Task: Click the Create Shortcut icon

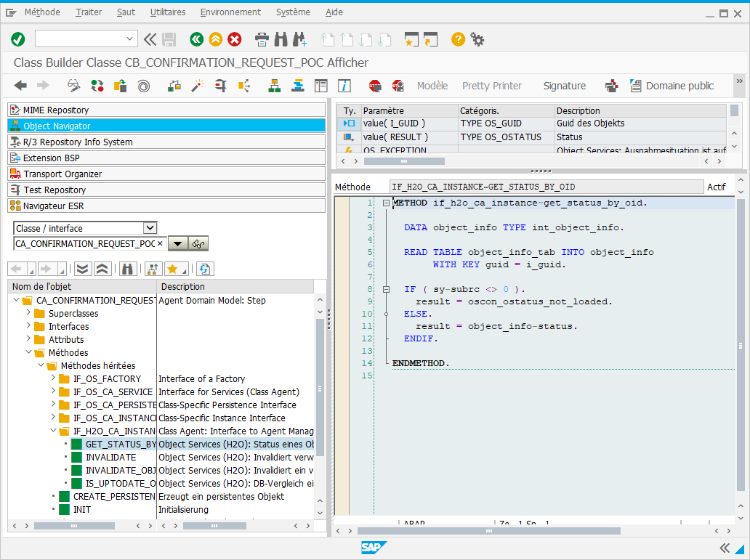Action: pyautogui.click(x=430, y=39)
